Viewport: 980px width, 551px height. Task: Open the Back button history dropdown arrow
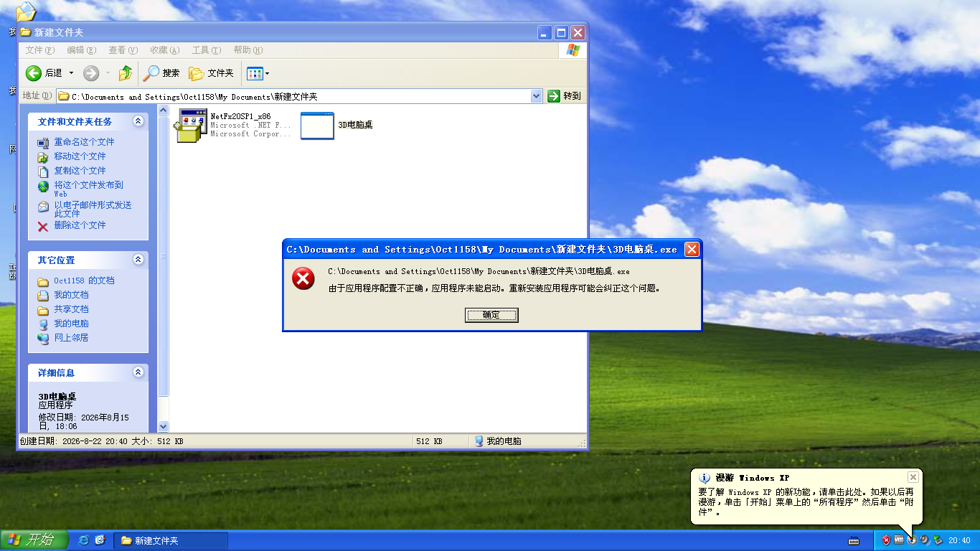pyautogui.click(x=71, y=73)
